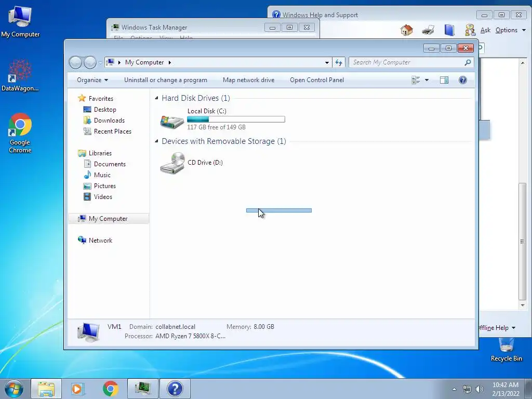Open the view options dropdown arrow
The image size is (532, 399).
click(427, 80)
